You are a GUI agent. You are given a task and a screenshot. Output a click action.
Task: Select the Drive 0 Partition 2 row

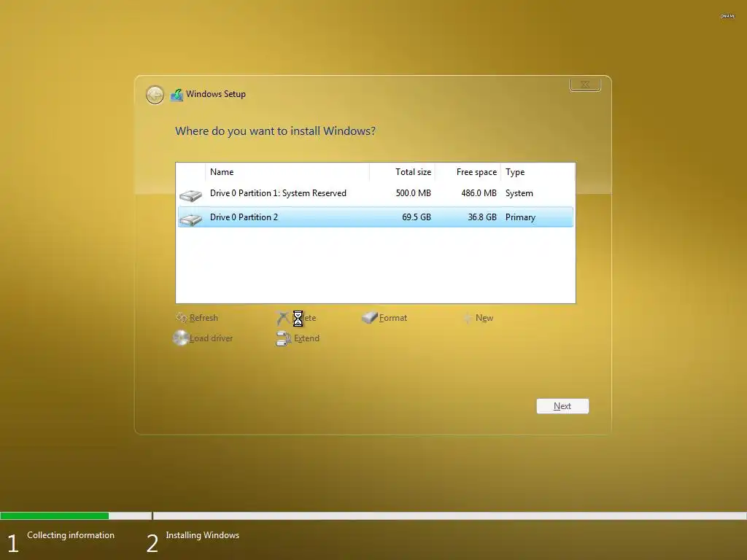pyautogui.click(x=376, y=217)
